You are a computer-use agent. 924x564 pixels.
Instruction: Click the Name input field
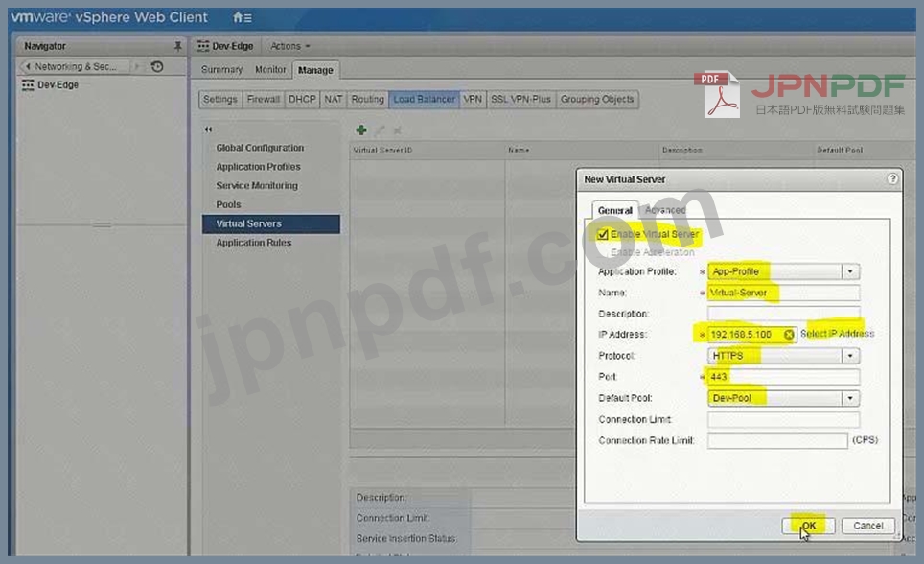(x=783, y=293)
